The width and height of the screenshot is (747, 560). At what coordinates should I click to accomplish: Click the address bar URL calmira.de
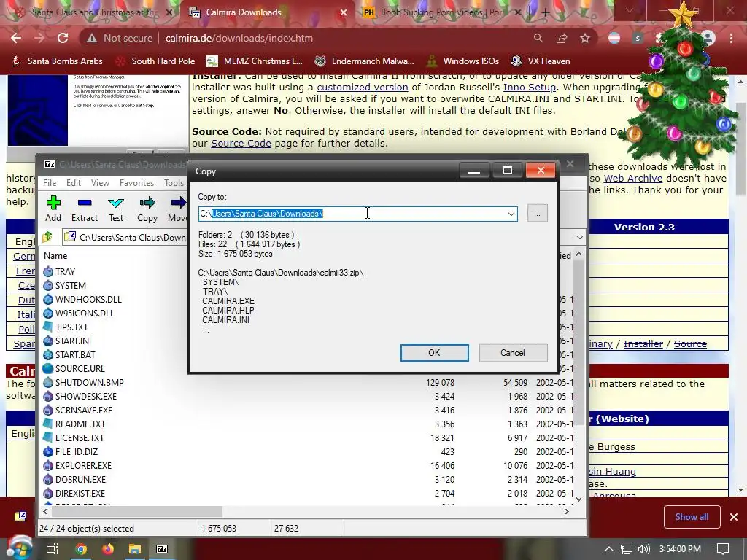[x=239, y=38]
